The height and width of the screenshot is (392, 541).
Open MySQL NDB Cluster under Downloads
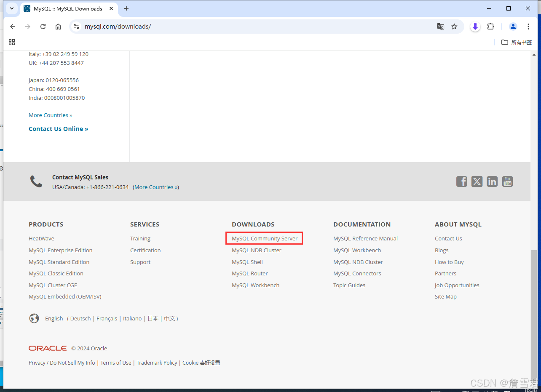(x=257, y=250)
